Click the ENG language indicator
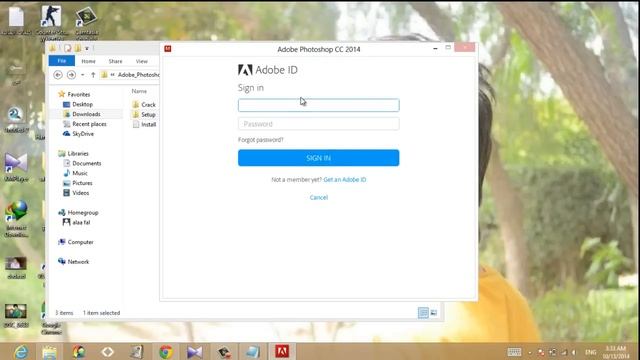The height and width of the screenshot is (360, 640). [x=590, y=352]
